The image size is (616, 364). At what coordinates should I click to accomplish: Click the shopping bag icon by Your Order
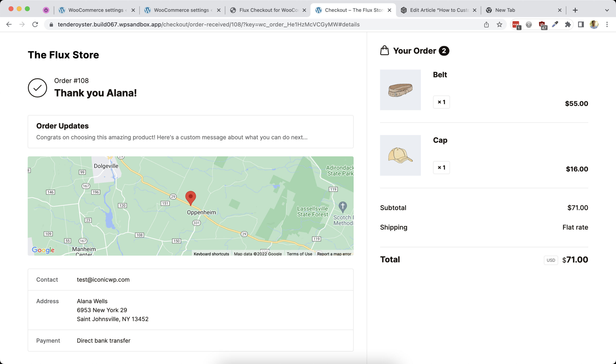point(384,51)
